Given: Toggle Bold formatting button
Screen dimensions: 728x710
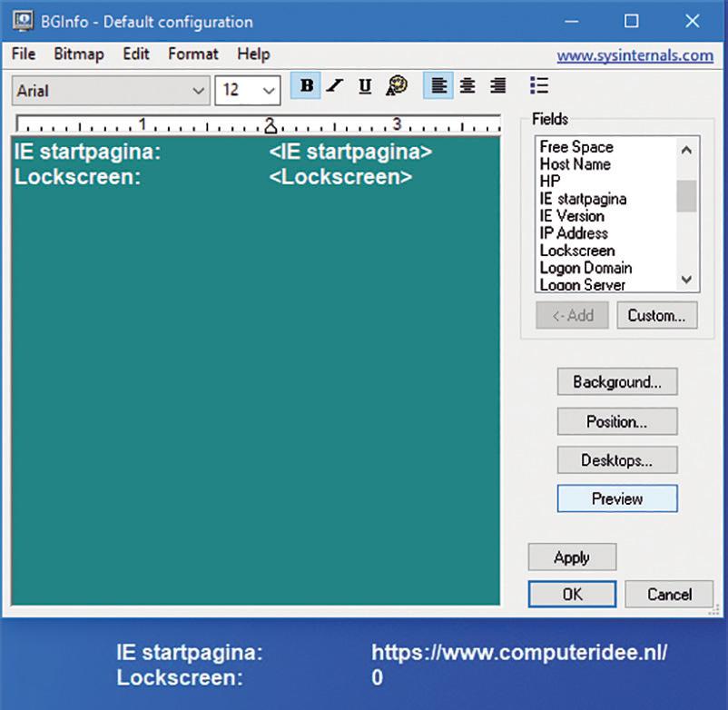Looking at the screenshot, I should pos(306,86).
